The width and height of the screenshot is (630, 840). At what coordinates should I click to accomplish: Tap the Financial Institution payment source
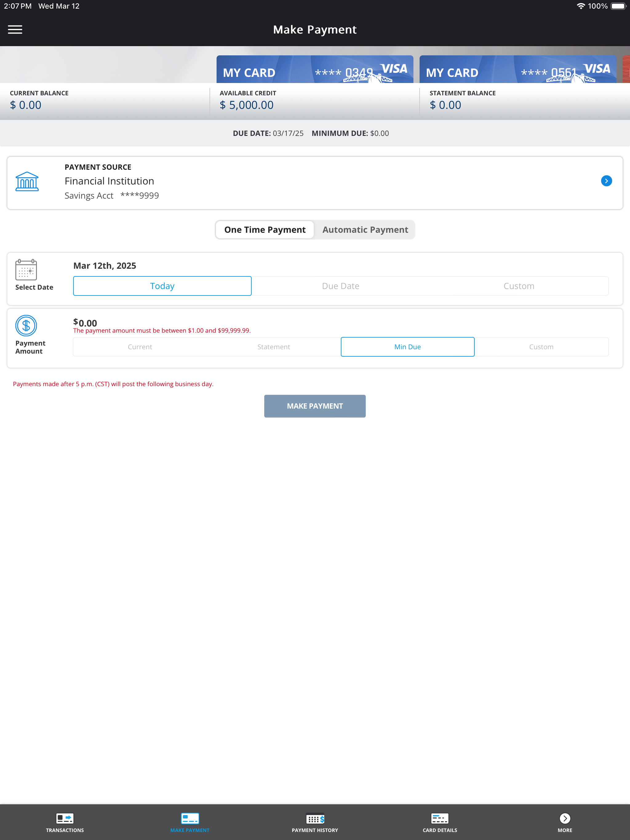315,183
